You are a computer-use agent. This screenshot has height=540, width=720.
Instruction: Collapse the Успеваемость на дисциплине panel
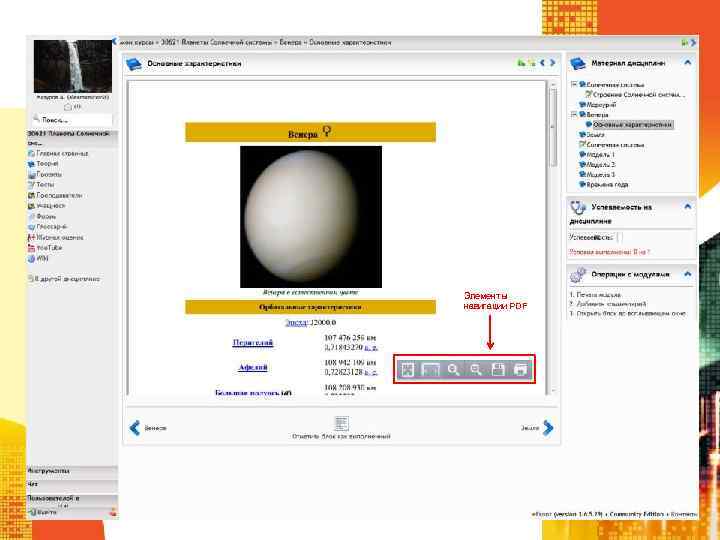coord(687,207)
